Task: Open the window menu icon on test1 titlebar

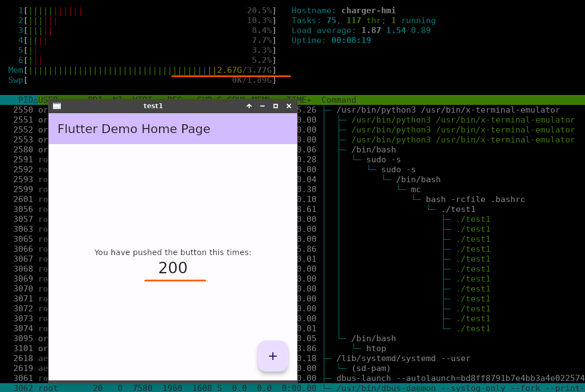Action: 57,106
